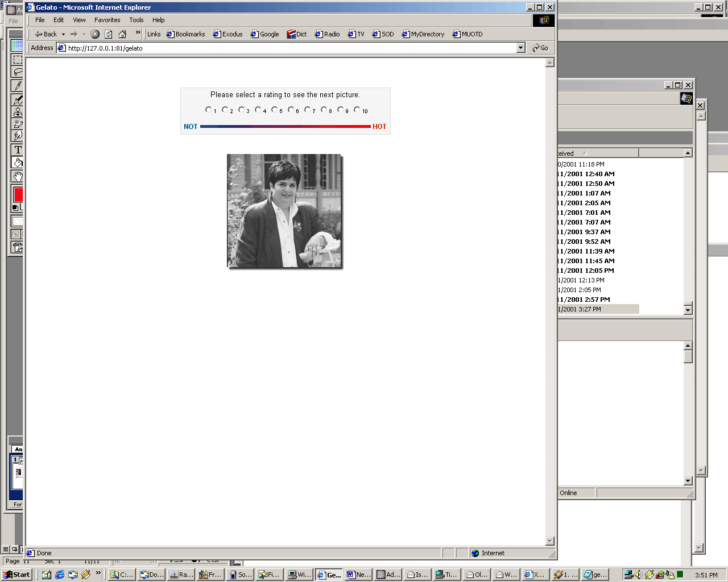Viewport: 728px width, 582px height.
Task: Click the Refresh page icon
Action: point(109,34)
